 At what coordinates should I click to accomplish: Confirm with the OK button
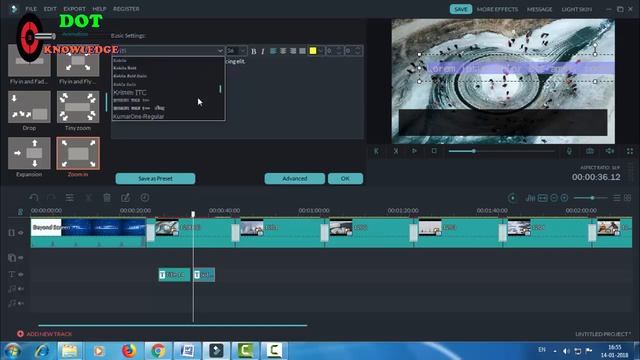pyautogui.click(x=345, y=178)
